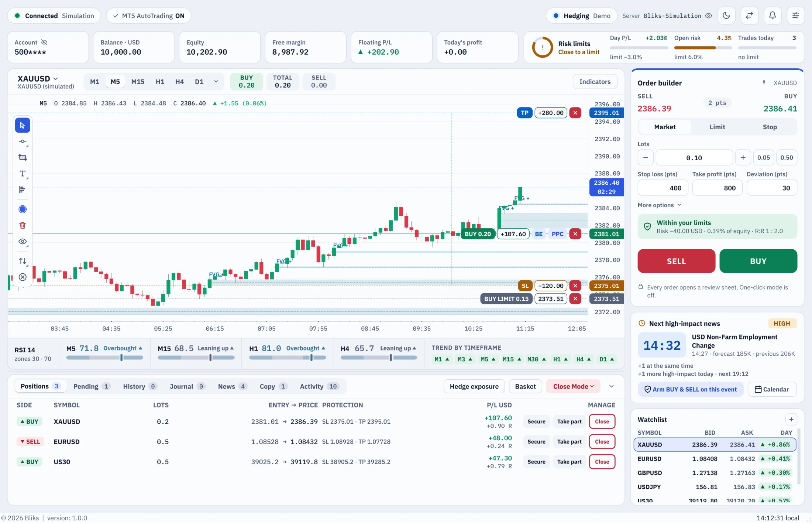Pin the Order builder panel
The width and height of the screenshot is (812, 523).
point(764,83)
